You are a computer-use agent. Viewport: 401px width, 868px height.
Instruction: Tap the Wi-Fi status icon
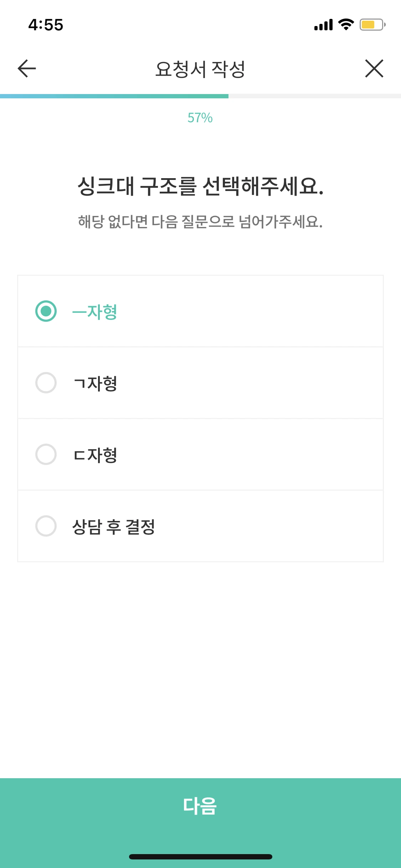click(344, 24)
